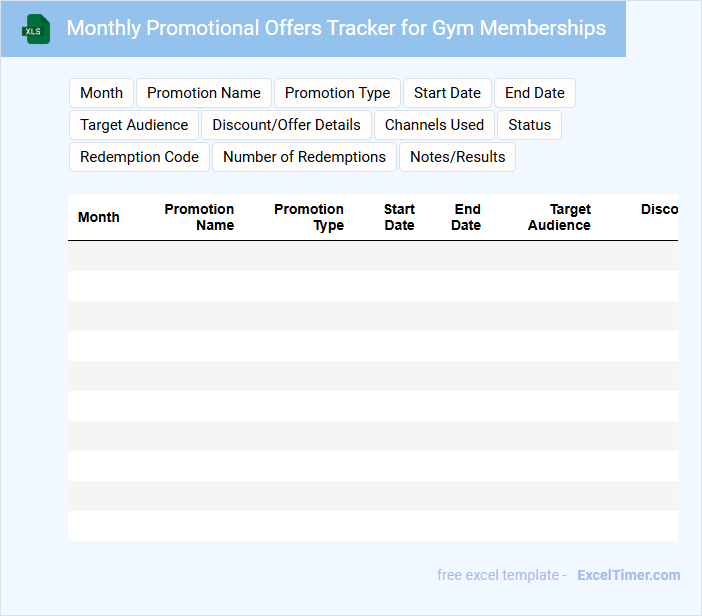The height and width of the screenshot is (616, 702).
Task: Choose the Number of Redemptions tag
Action: coord(304,157)
